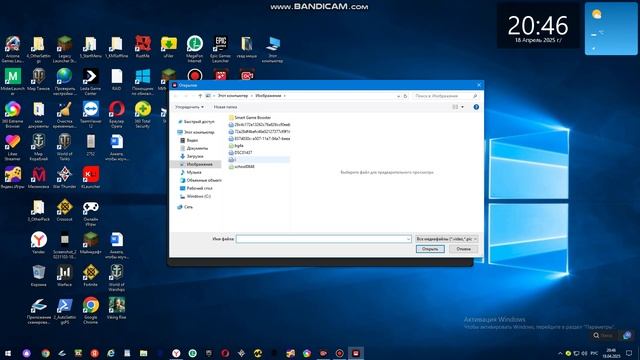Click the 20:46 clock widget
The image size is (640, 360).
point(538,27)
